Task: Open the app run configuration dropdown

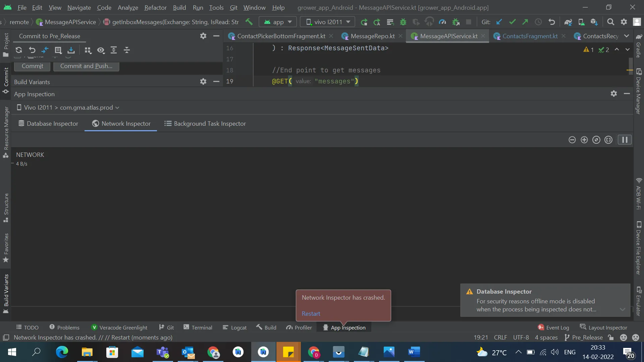Action: click(x=278, y=22)
